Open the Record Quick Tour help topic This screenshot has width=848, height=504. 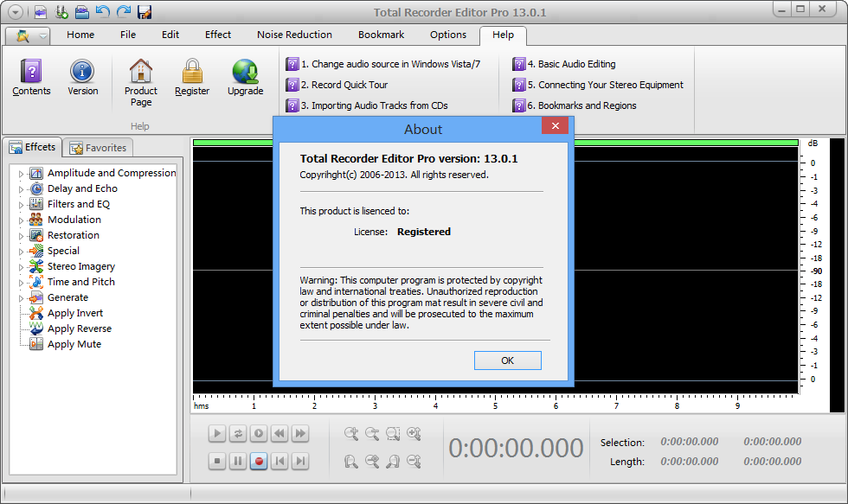click(x=337, y=85)
